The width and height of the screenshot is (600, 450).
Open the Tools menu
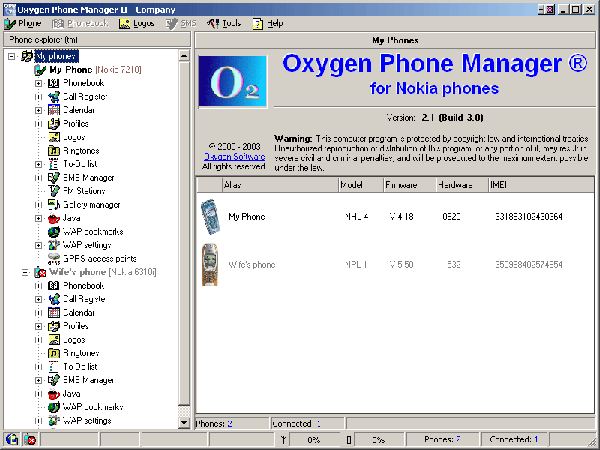(x=224, y=24)
